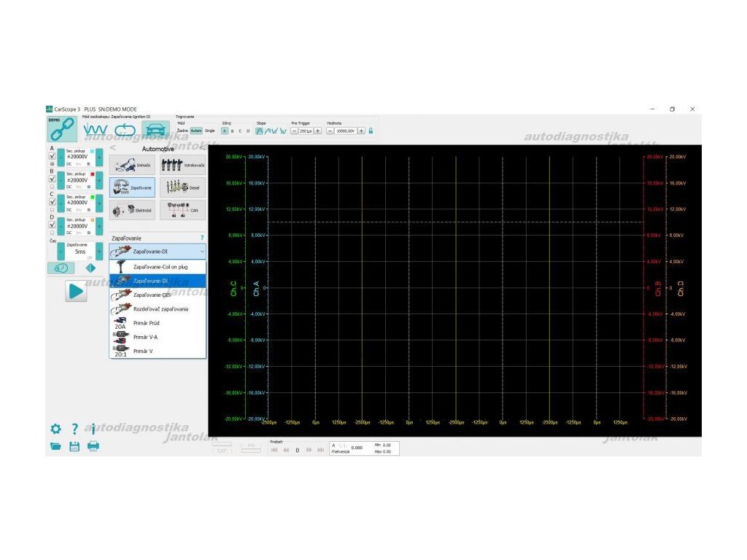
Task: Click the trigger value lock icon
Action: (x=371, y=131)
